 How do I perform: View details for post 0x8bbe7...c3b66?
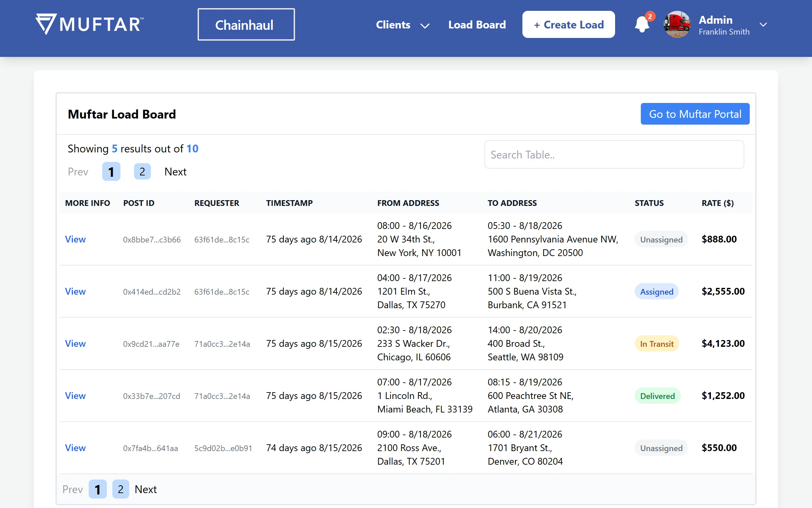click(x=75, y=239)
